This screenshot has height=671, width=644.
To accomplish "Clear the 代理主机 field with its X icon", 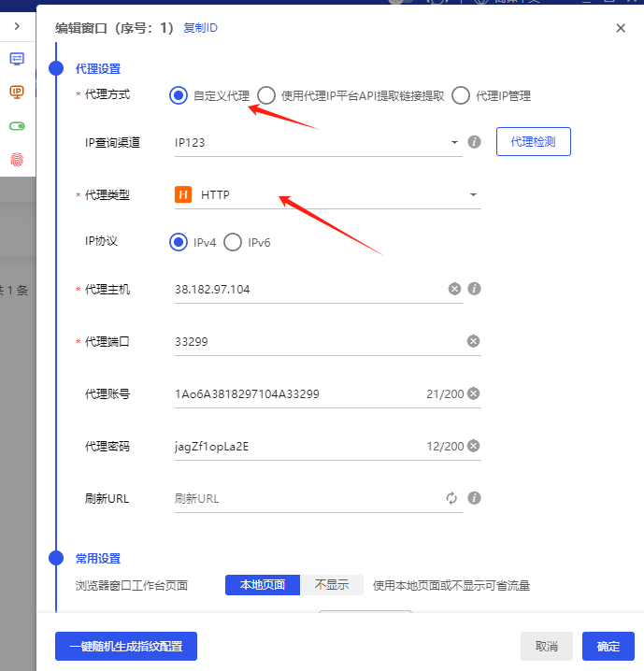I will 454,289.
